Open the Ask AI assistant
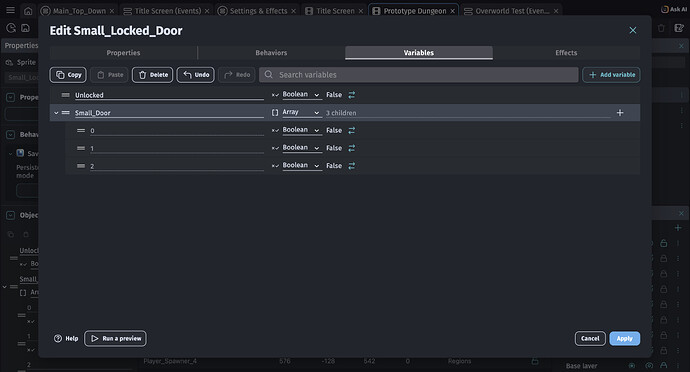 click(x=674, y=9)
